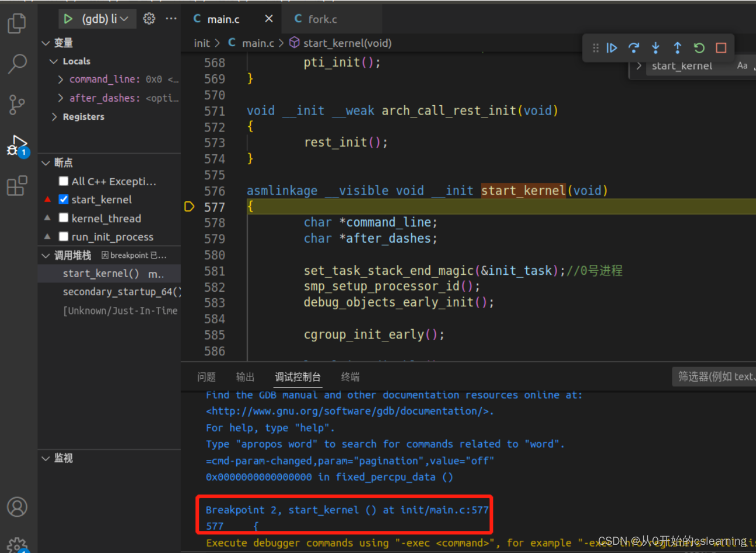The image size is (756, 553).
Task: Click the Continue debug icon
Action: coord(612,48)
